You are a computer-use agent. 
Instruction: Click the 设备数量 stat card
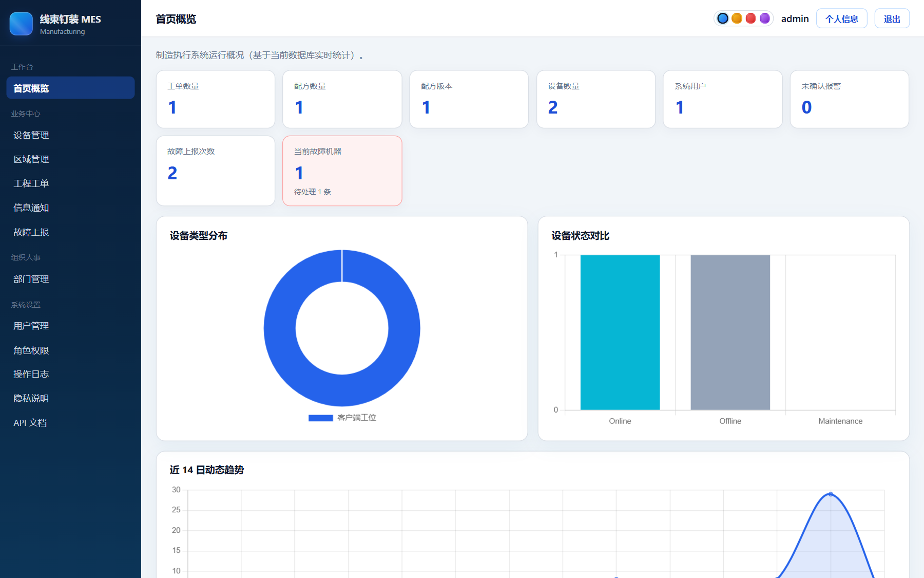pyautogui.click(x=596, y=99)
